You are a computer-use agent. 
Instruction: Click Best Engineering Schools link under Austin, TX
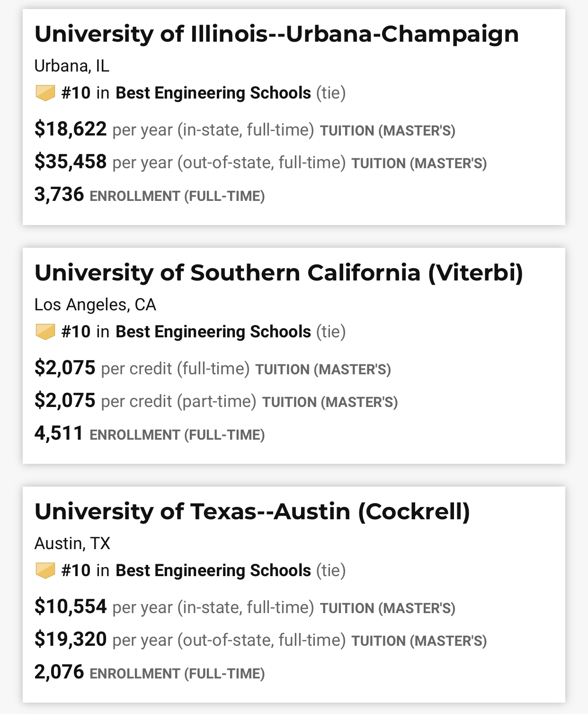[213, 570]
